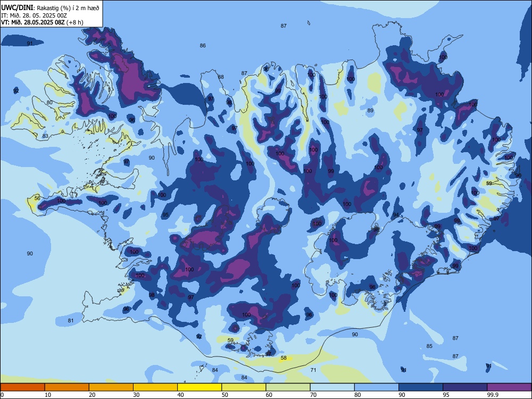The image size is (532, 399).
Task: Click the map value '71' off the south coast
Action: 313,370
